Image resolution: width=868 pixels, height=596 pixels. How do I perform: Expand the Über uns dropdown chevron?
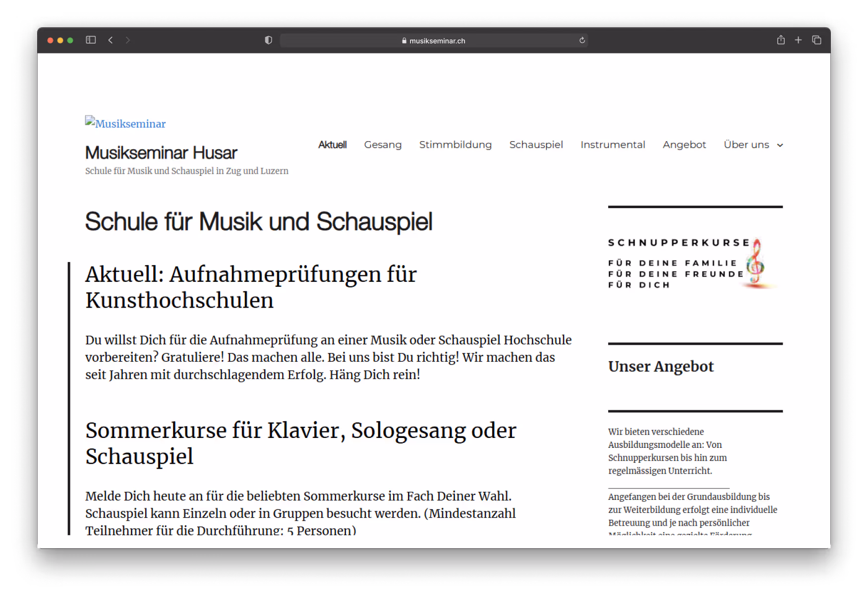coord(780,145)
